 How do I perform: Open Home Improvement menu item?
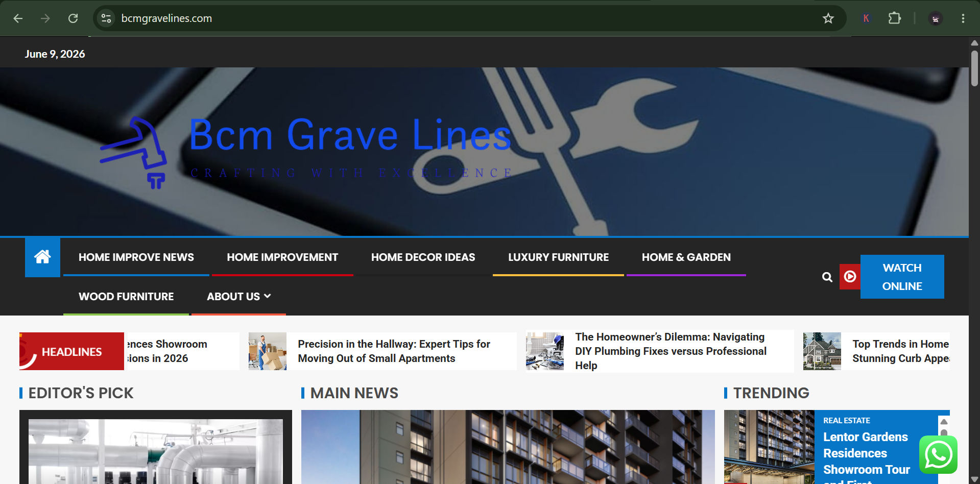(282, 257)
